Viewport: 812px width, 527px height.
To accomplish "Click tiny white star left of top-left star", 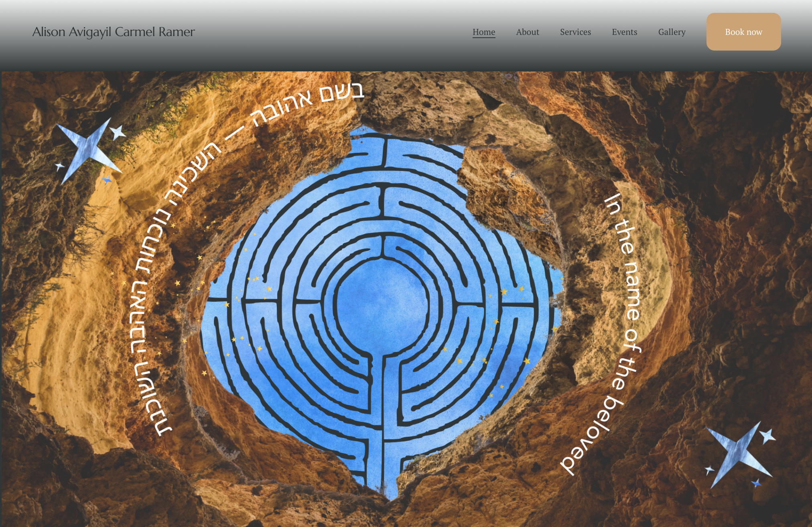I will [59, 166].
